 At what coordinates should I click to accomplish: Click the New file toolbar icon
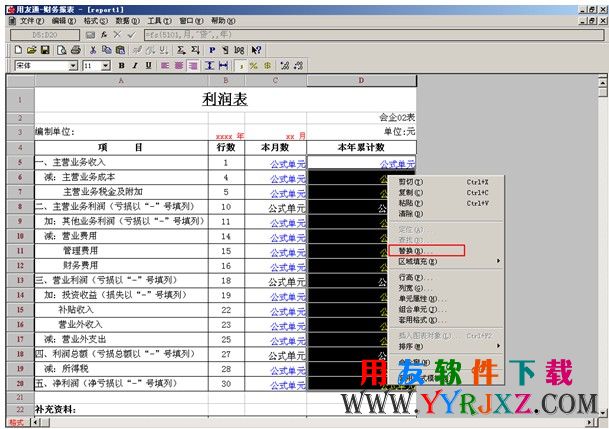pos(18,50)
